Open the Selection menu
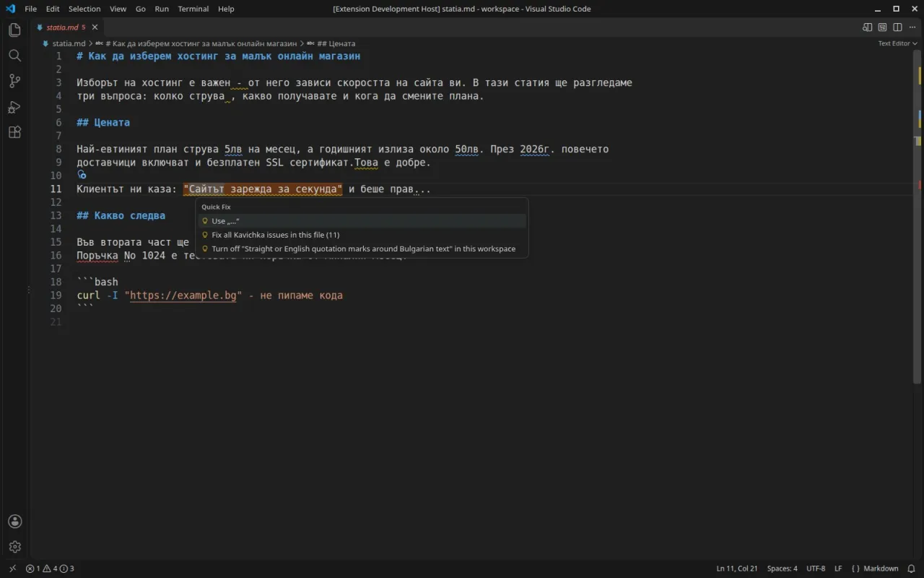Screen dimensions: 924x578 [84, 9]
